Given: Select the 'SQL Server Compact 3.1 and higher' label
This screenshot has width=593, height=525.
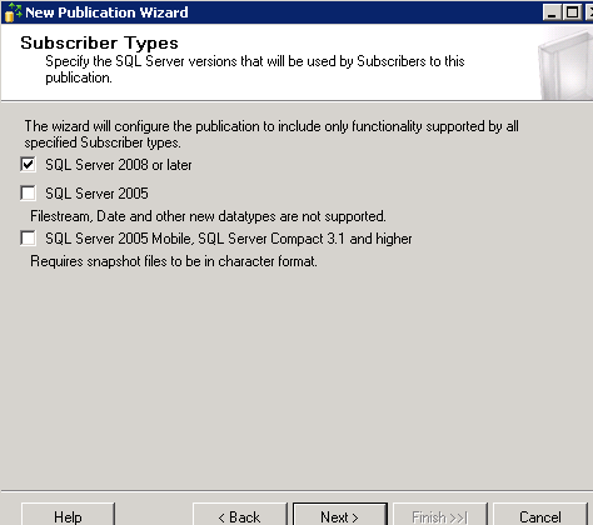Looking at the screenshot, I should [x=305, y=239].
